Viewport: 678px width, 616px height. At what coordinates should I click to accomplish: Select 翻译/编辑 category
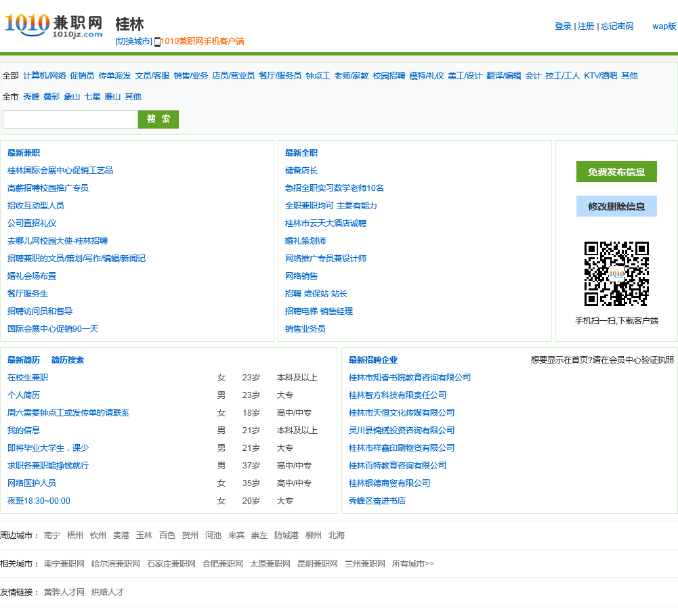(x=504, y=76)
